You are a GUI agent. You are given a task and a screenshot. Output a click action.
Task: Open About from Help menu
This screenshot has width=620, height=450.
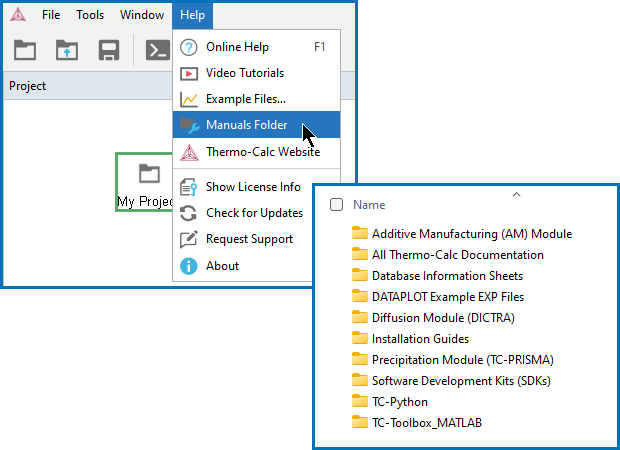click(222, 266)
